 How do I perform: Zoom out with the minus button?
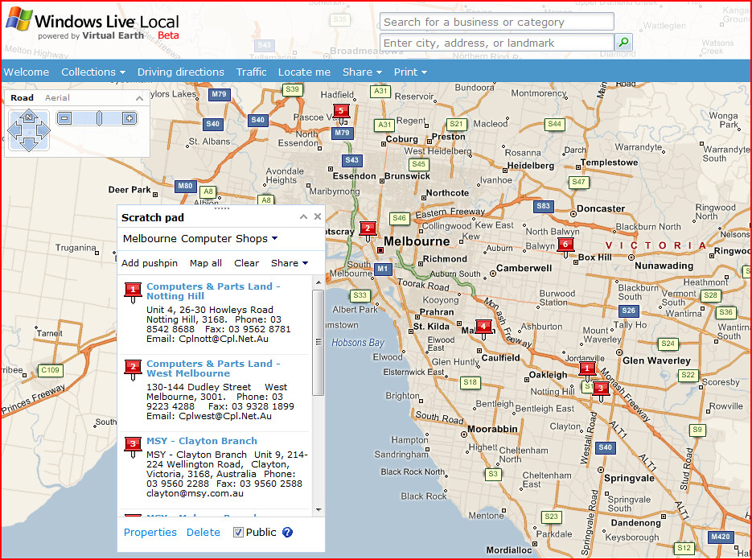[65, 118]
